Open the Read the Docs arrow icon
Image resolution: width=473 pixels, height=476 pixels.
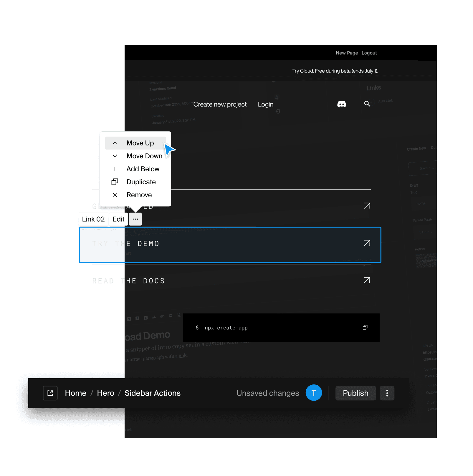click(367, 280)
